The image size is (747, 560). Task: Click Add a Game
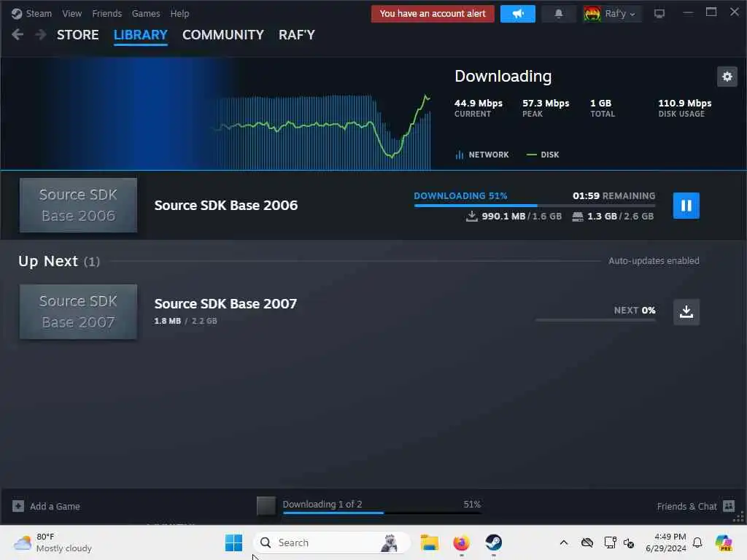[x=46, y=506]
